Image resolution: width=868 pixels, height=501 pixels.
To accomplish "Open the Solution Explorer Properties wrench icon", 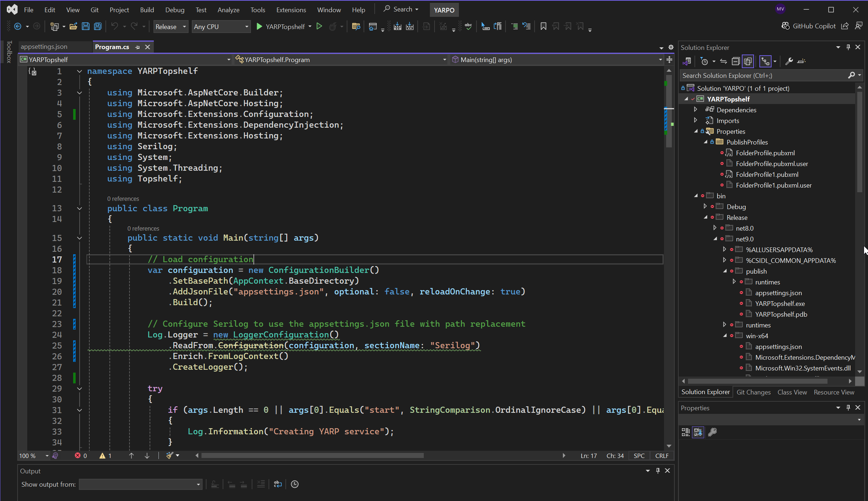I will (x=789, y=61).
